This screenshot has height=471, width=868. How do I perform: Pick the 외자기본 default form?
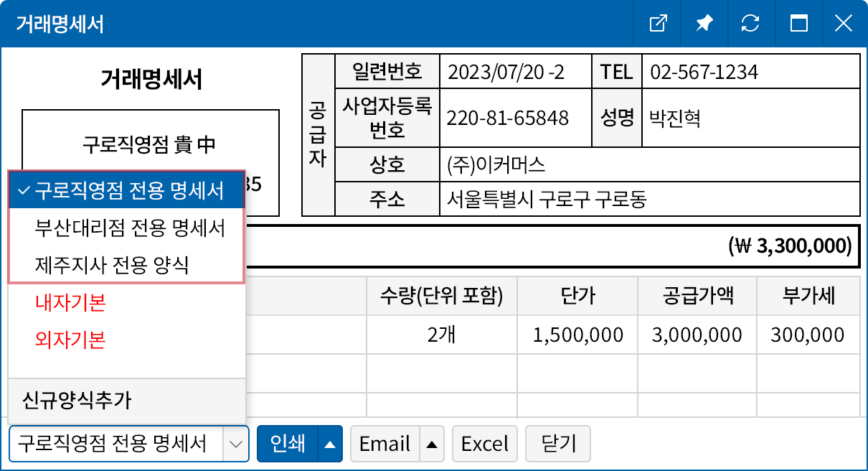[x=70, y=340]
